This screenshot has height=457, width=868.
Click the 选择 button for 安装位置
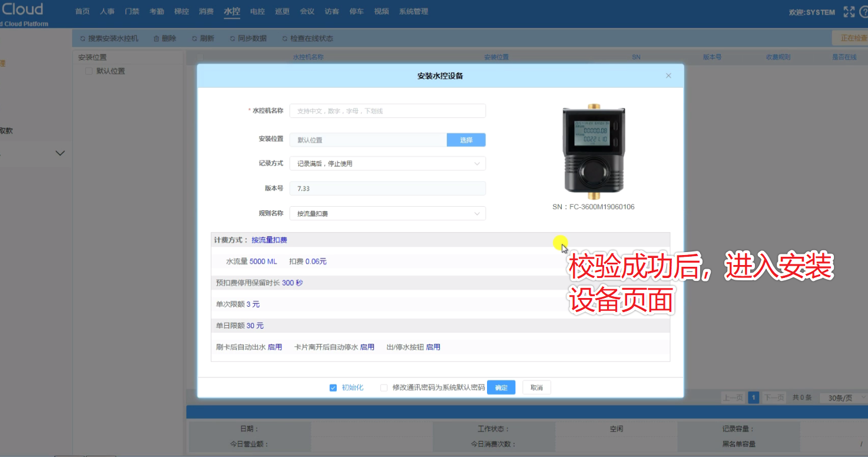[x=466, y=140]
